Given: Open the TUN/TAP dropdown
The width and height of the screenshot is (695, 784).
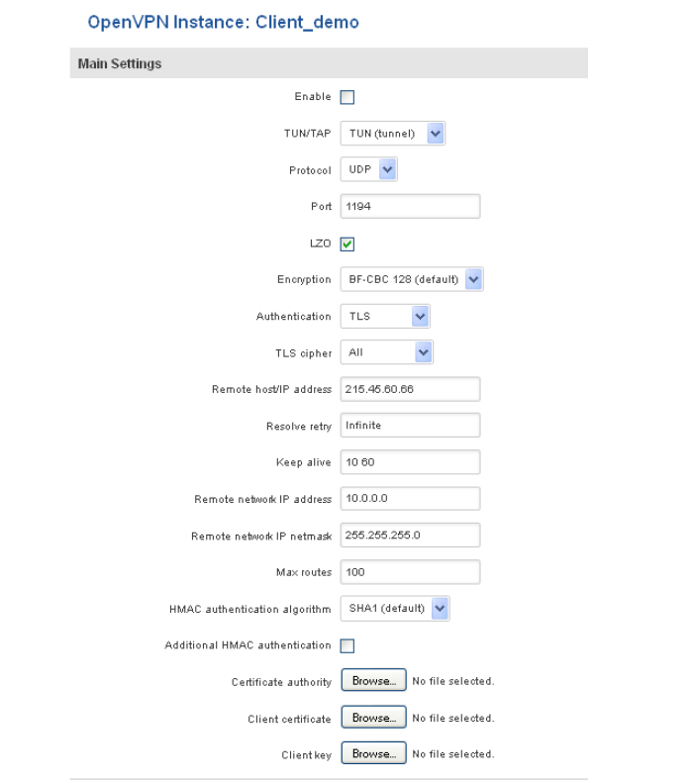Looking at the screenshot, I should [x=394, y=134].
